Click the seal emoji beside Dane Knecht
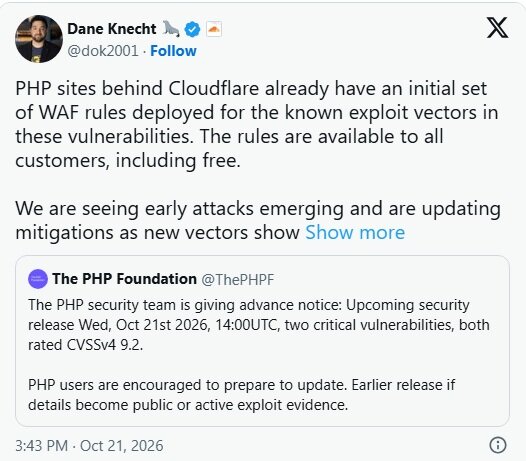Image resolution: width=526 pixels, height=461 pixels. 171,29
